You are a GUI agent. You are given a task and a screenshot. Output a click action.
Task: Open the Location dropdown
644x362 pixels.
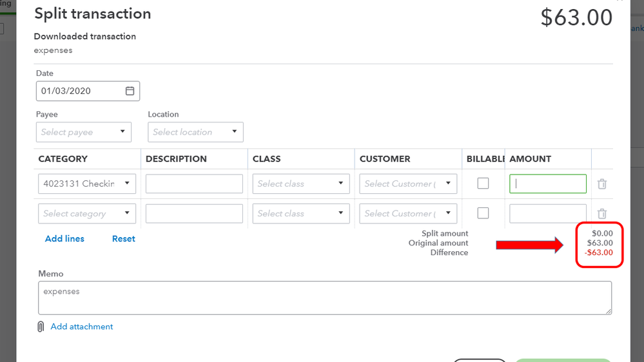234,132
